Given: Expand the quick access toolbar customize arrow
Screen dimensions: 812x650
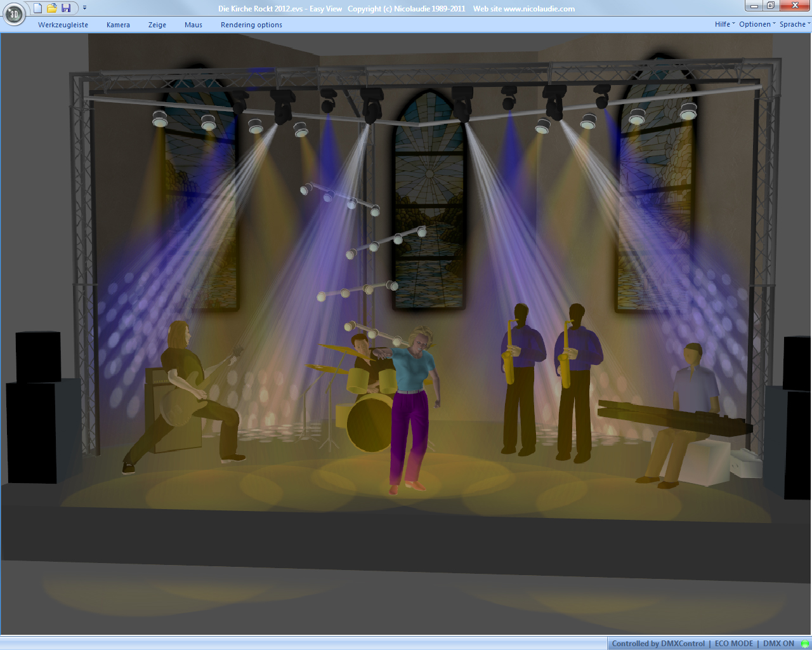Looking at the screenshot, I should click(84, 8).
